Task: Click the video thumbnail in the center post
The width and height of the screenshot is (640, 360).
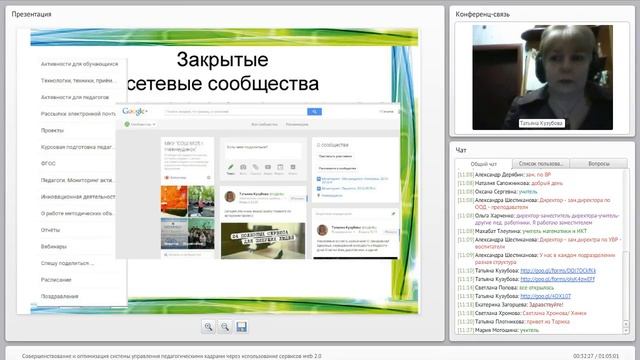Action: [x=263, y=241]
